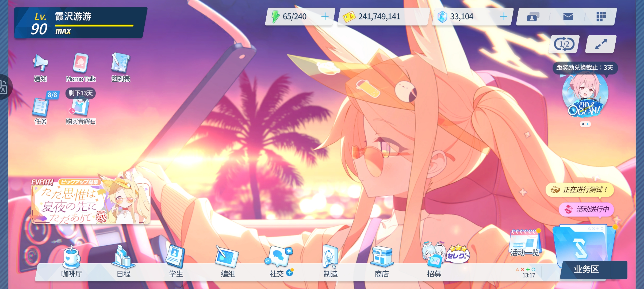The height and width of the screenshot is (289, 644).
Task: Click the 8/8 task counter badge
Action: pyautogui.click(x=52, y=95)
